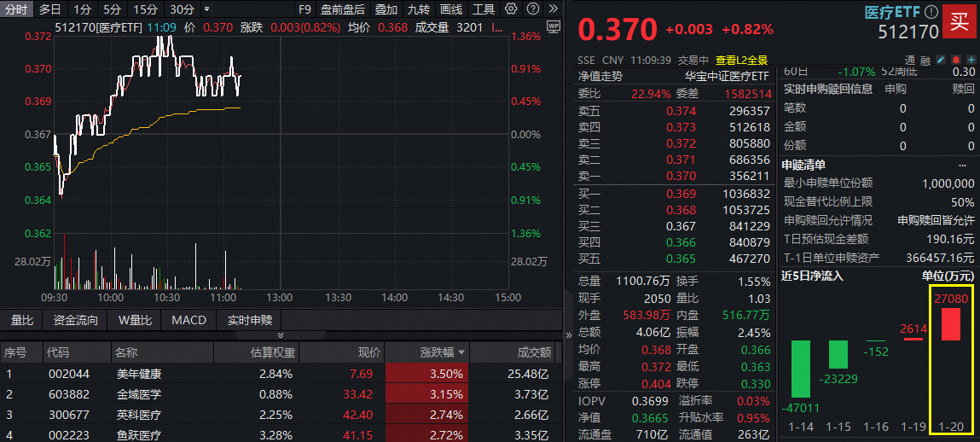This screenshot has height=442, width=980.
Task: Click the red 1-20 net inflow bar
Action: tap(950, 324)
